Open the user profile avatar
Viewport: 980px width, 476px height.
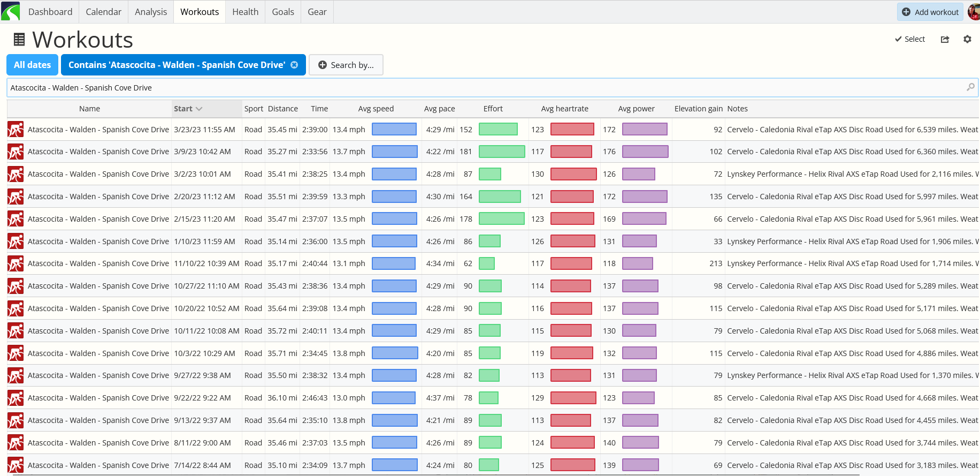point(974,12)
